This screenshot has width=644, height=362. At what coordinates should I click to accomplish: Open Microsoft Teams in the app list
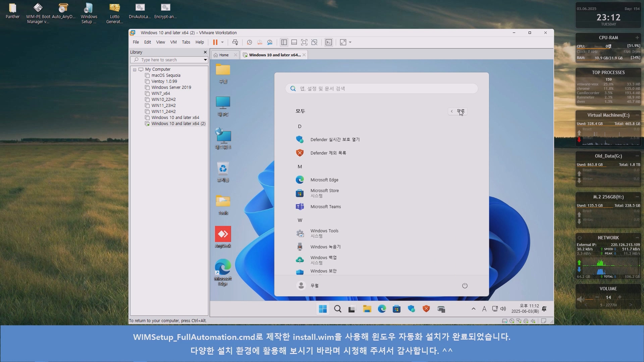(325, 207)
